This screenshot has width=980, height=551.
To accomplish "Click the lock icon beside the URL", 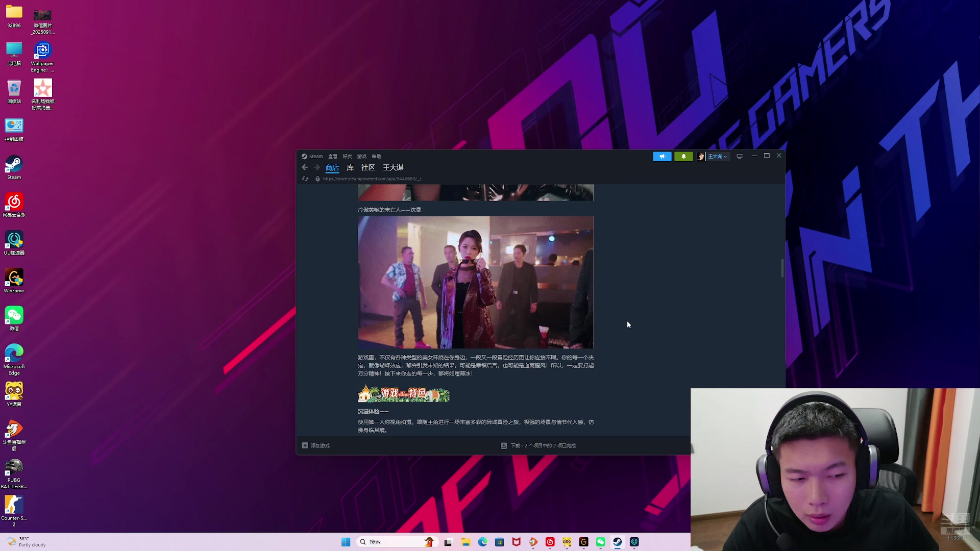I will point(317,179).
